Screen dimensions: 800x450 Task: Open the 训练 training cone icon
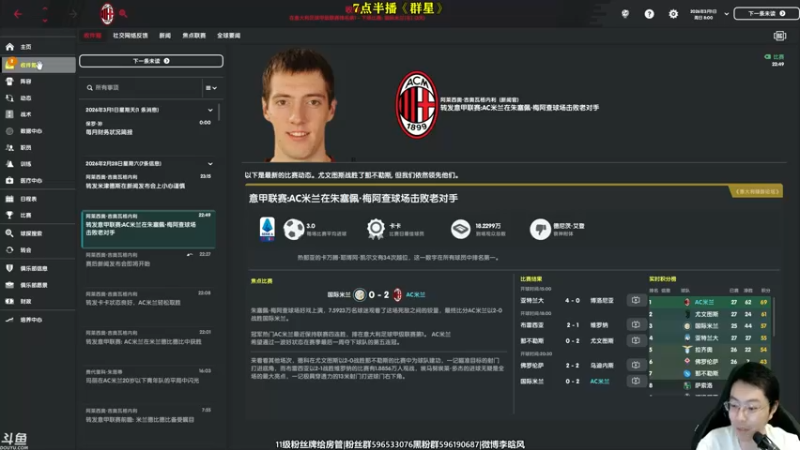10,164
